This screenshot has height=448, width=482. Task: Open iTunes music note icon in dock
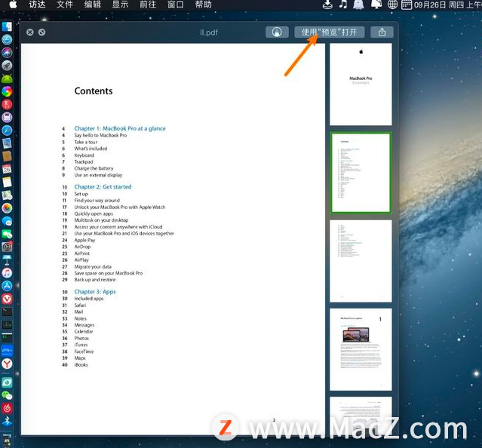(7, 273)
